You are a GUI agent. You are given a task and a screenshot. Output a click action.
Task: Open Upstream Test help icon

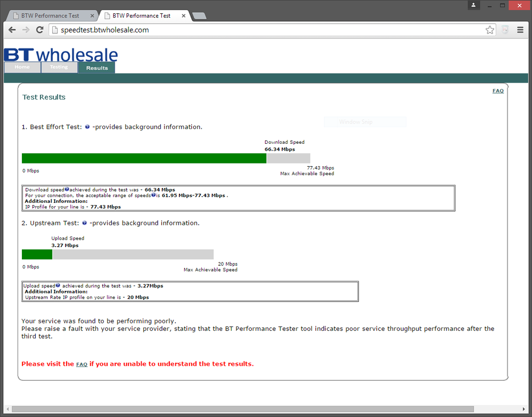point(85,223)
